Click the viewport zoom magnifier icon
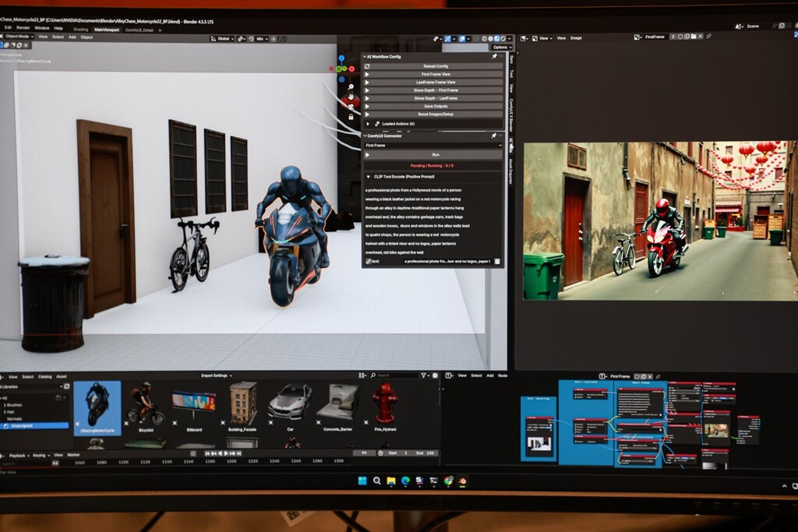This screenshot has height=532, width=798. 351,87
